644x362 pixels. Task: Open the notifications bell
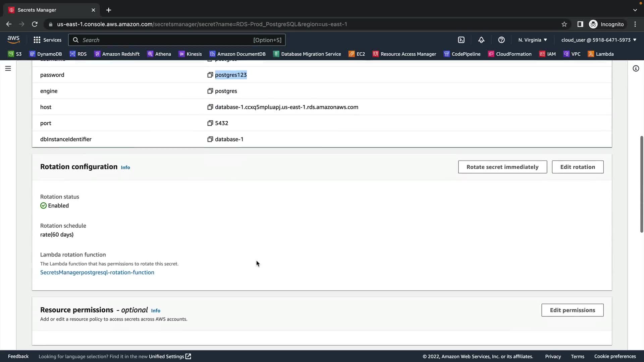point(481,40)
